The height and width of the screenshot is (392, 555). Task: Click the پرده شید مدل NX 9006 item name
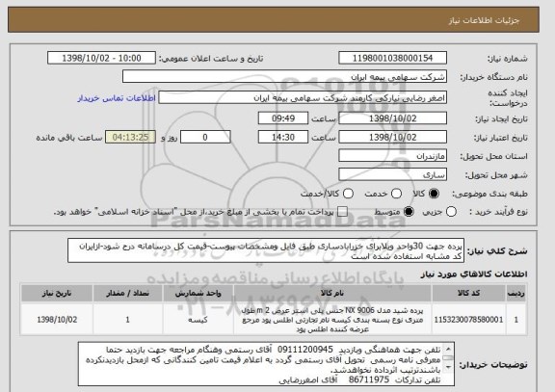332,320
